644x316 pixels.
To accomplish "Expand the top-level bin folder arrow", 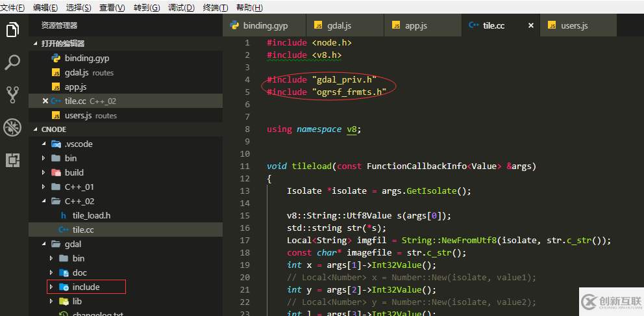I will pos(43,159).
